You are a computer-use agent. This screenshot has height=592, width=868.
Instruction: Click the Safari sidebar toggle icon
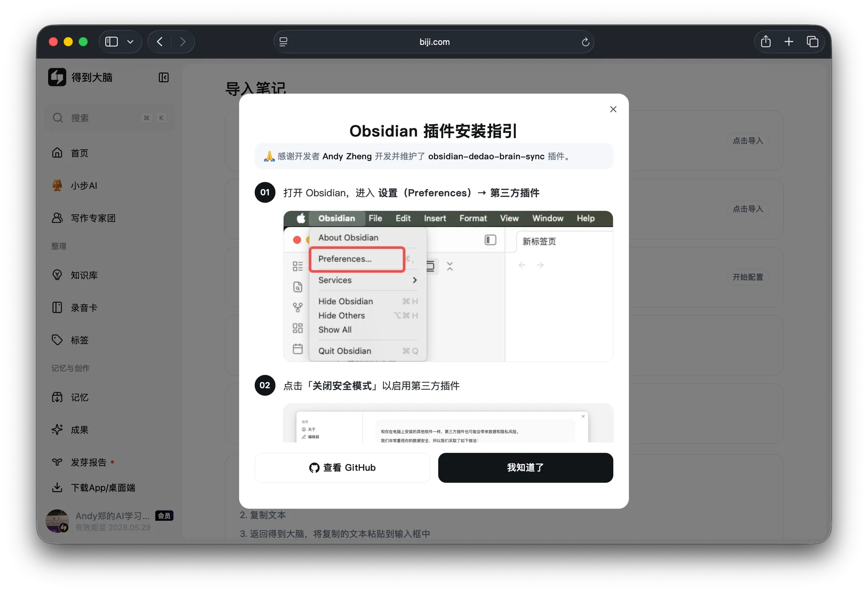tap(111, 42)
